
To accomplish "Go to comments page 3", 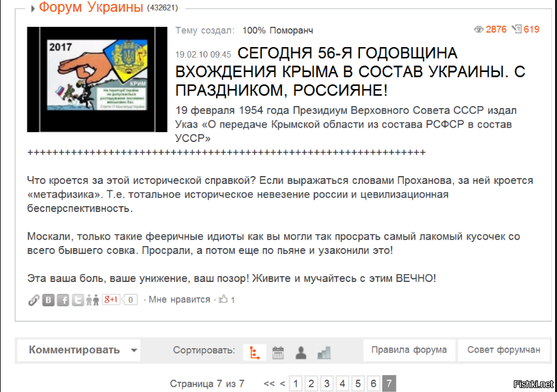I will click(327, 383).
